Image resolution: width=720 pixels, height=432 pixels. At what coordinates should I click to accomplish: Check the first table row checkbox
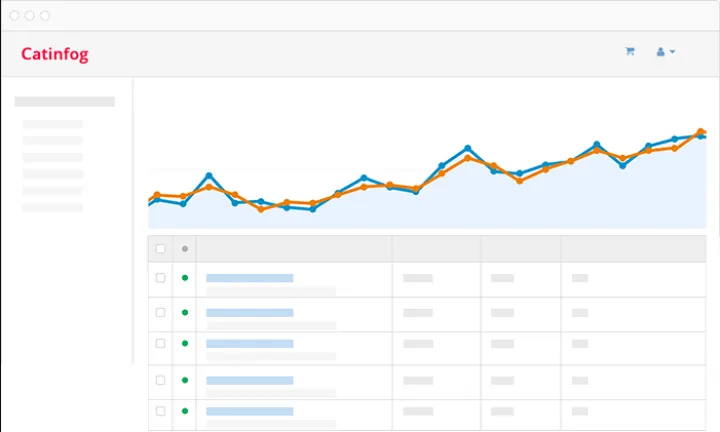tap(160, 278)
